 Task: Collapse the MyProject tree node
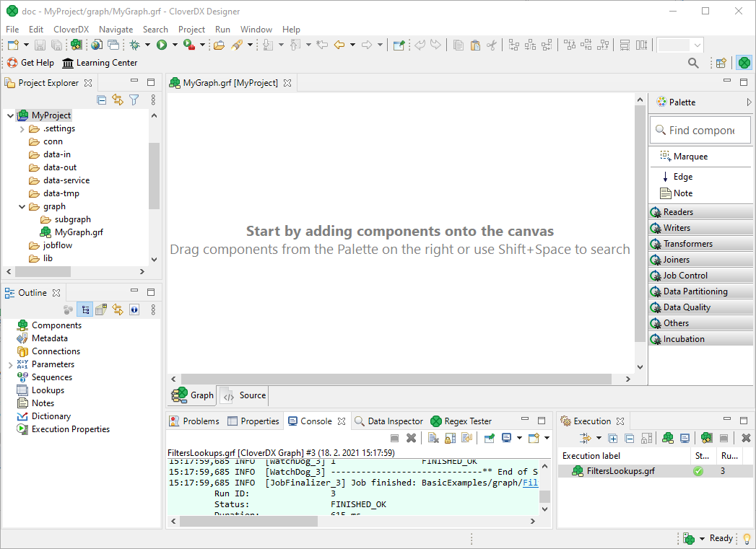10,115
